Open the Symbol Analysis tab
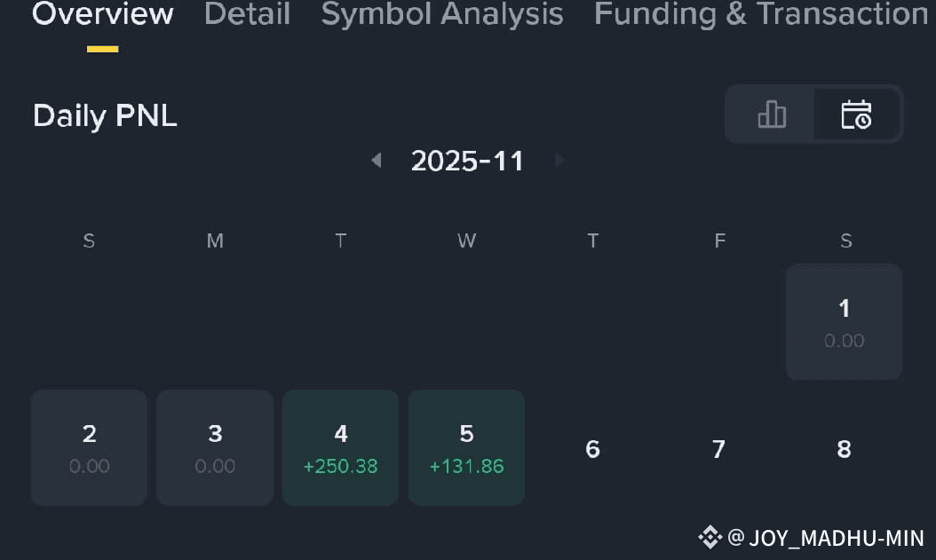Viewport: 936px width, 560px height. 442,13
